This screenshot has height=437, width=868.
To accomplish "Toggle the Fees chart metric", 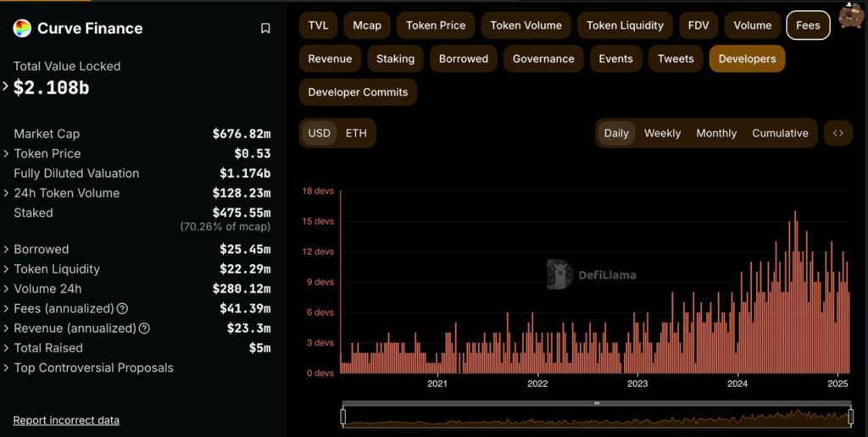I will [x=808, y=25].
